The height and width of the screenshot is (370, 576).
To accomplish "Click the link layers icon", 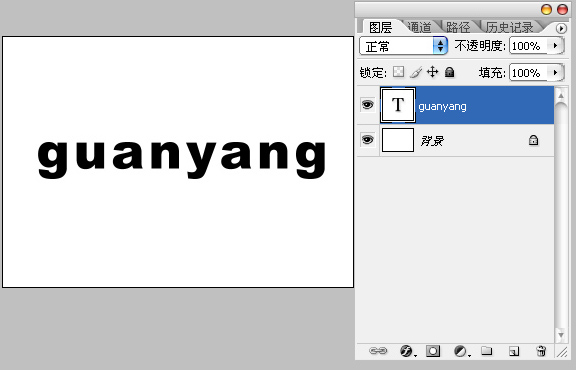I will pyautogui.click(x=378, y=351).
